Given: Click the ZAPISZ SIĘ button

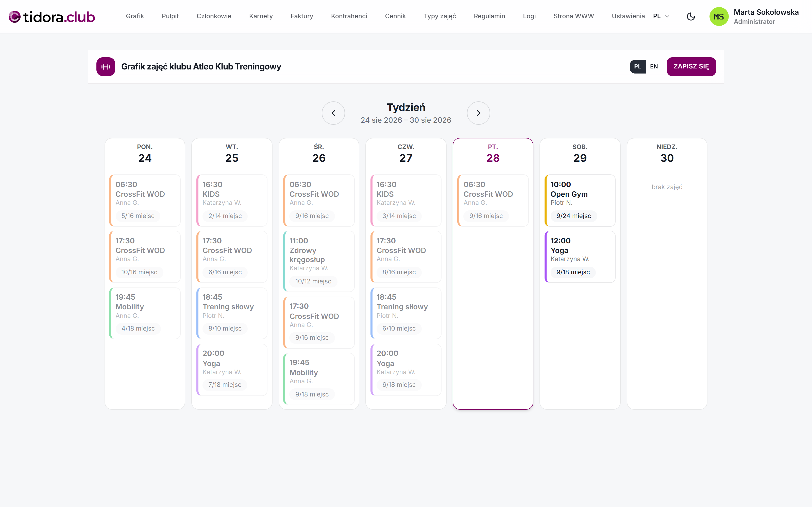Looking at the screenshot, I should 691,66.
